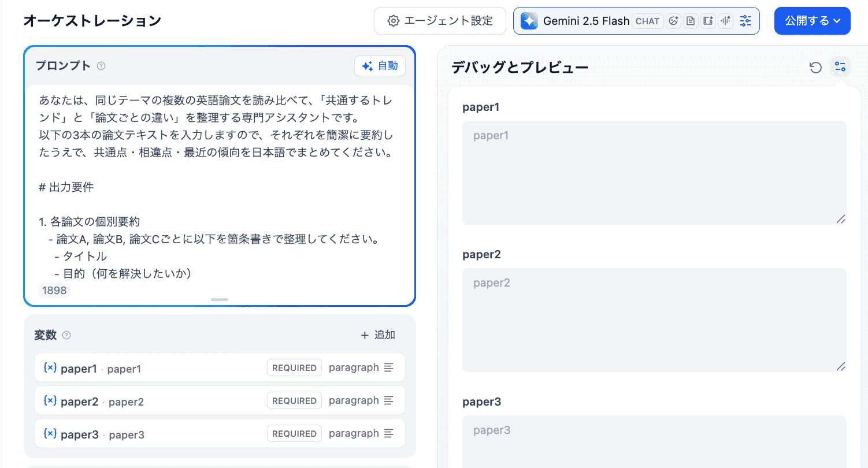
Task: Click into the prompt text editor
Action: [x=220, y=188]
